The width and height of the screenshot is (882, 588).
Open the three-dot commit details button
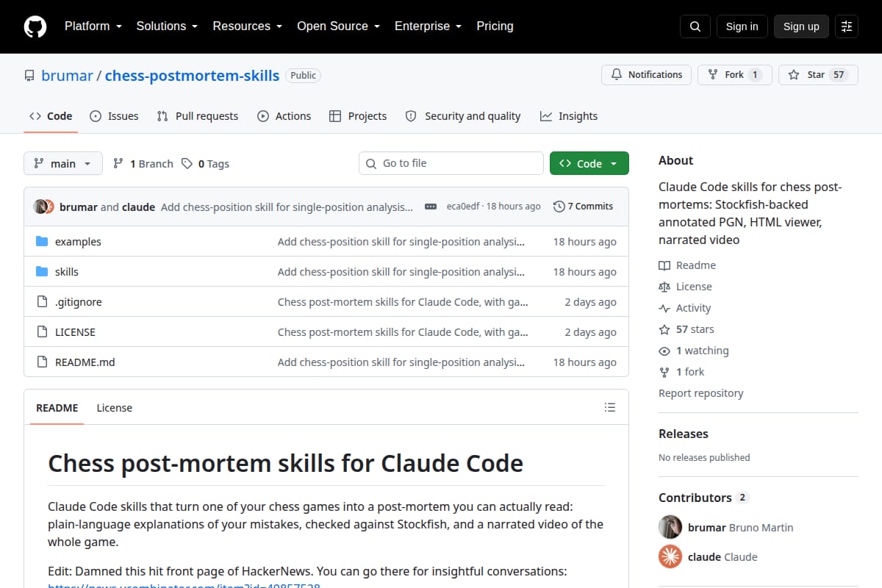point(431,207)
